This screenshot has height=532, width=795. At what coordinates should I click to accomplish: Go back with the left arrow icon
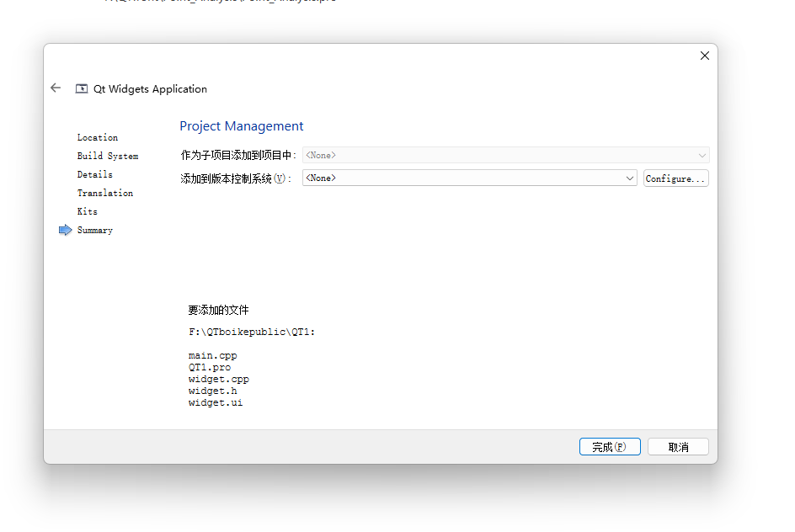(56, 88)
